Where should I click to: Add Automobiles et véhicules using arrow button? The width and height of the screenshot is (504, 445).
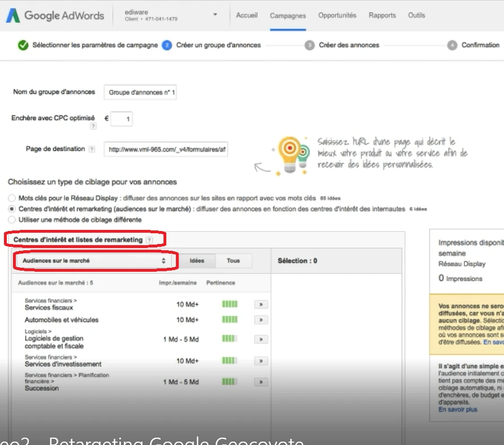[x=260, y=320]
